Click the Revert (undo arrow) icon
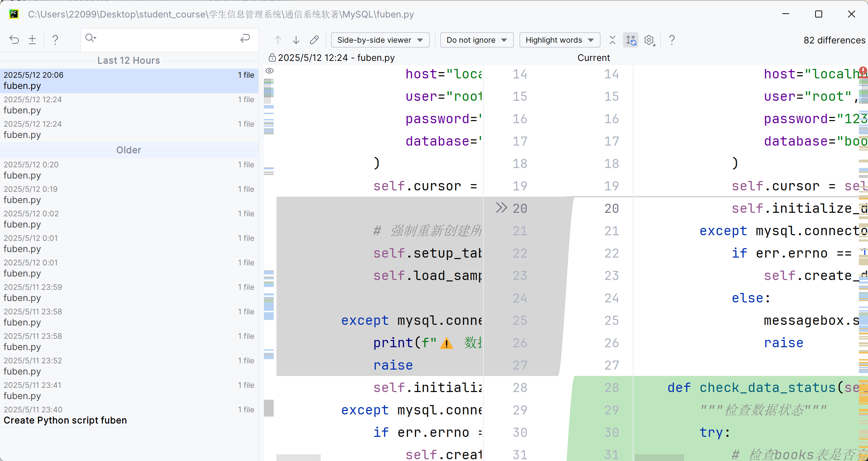Viewport: 868px width, 461px height. pyautogui.click(x=14, y=40)
